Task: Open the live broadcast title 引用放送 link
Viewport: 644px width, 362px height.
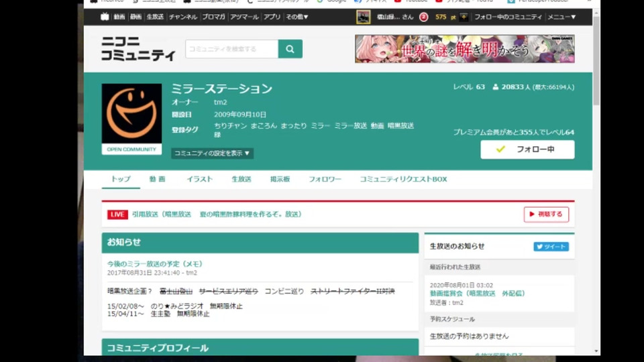Action: click(217, 215)
